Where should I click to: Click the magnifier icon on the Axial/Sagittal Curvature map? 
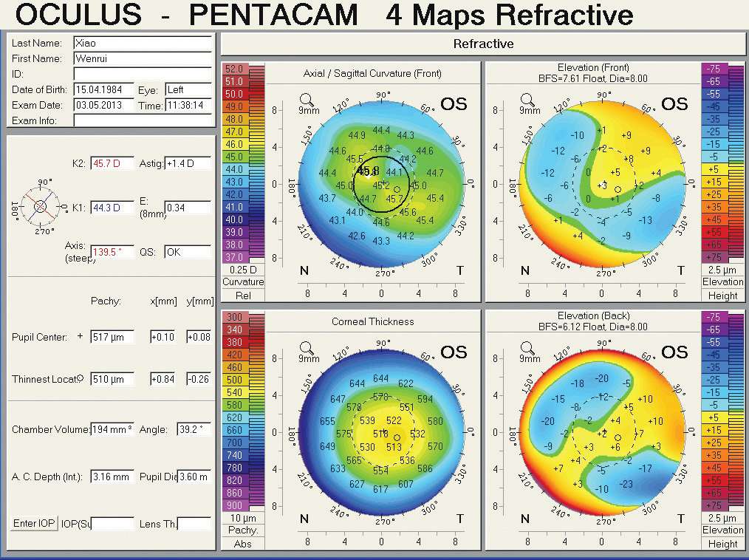[x=305, y=100]
